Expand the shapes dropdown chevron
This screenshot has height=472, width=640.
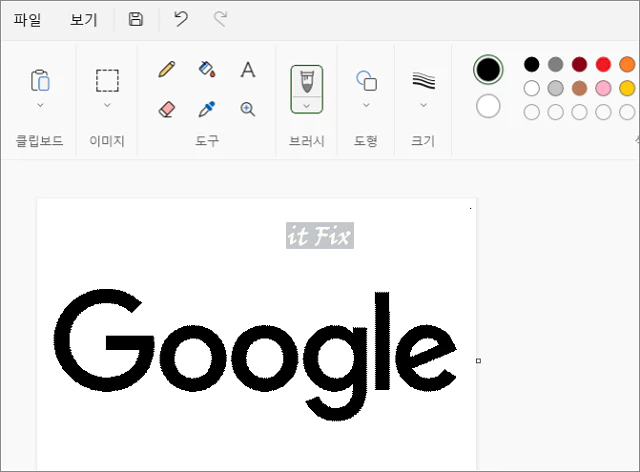coord(366,105)
